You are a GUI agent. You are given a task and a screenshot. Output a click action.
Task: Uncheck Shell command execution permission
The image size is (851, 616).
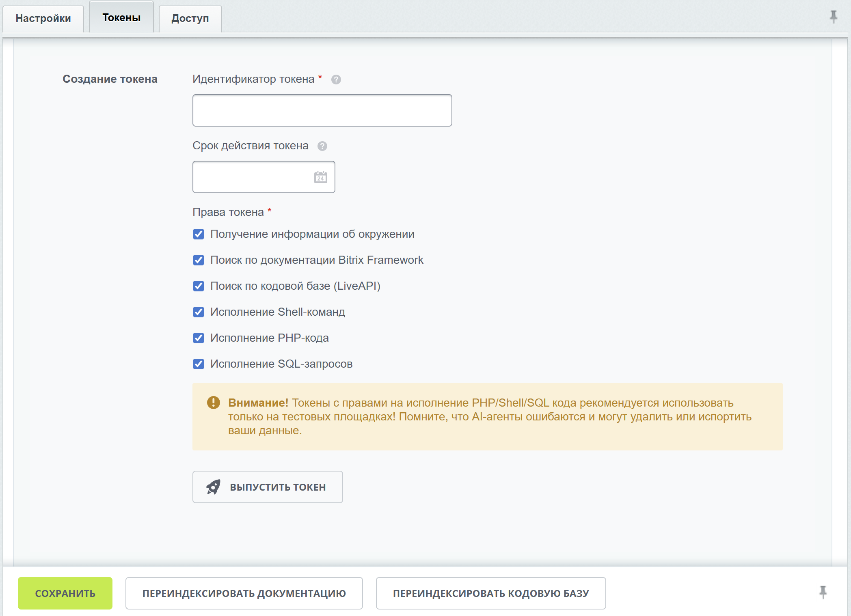(199, 312)
